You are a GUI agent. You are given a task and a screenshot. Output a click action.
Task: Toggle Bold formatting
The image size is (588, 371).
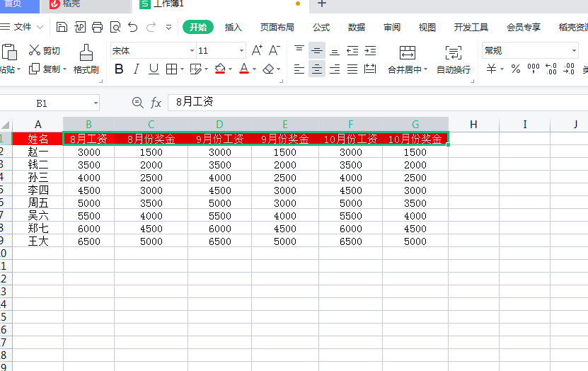click(119, 69)
